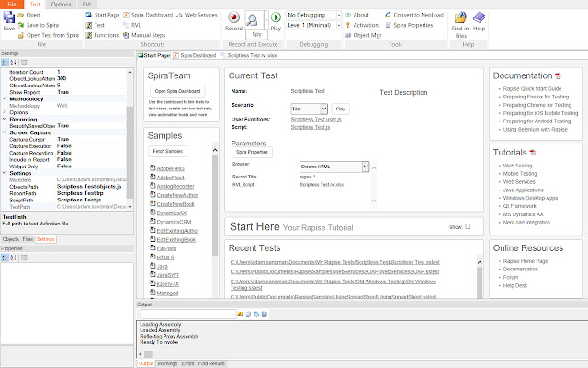Click the Output search input field
Image resolution: width=588 pixels, height=368 pixels.
coord(187,315)
